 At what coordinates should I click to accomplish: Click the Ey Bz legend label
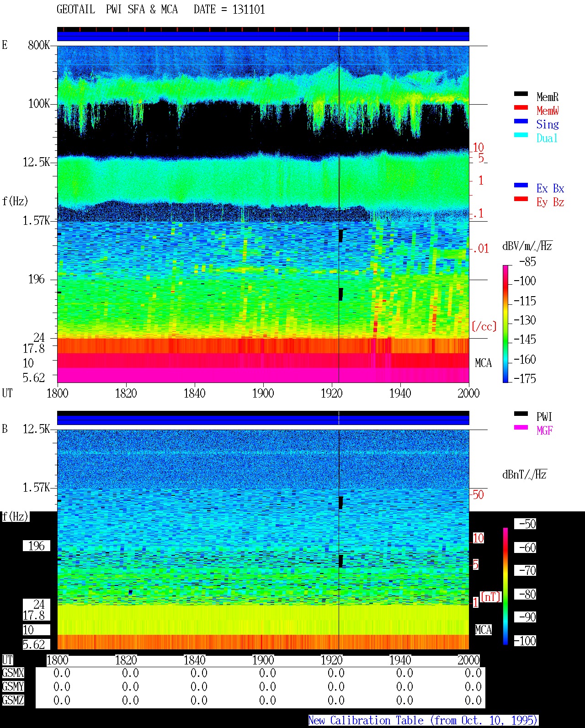pyautogui.click(x=550, y=202)
